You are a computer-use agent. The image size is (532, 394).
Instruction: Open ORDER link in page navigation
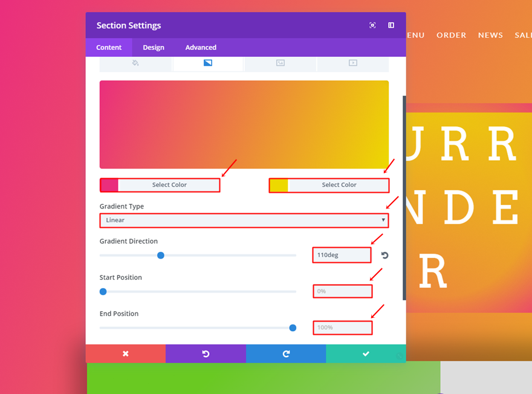pos(451,35)
